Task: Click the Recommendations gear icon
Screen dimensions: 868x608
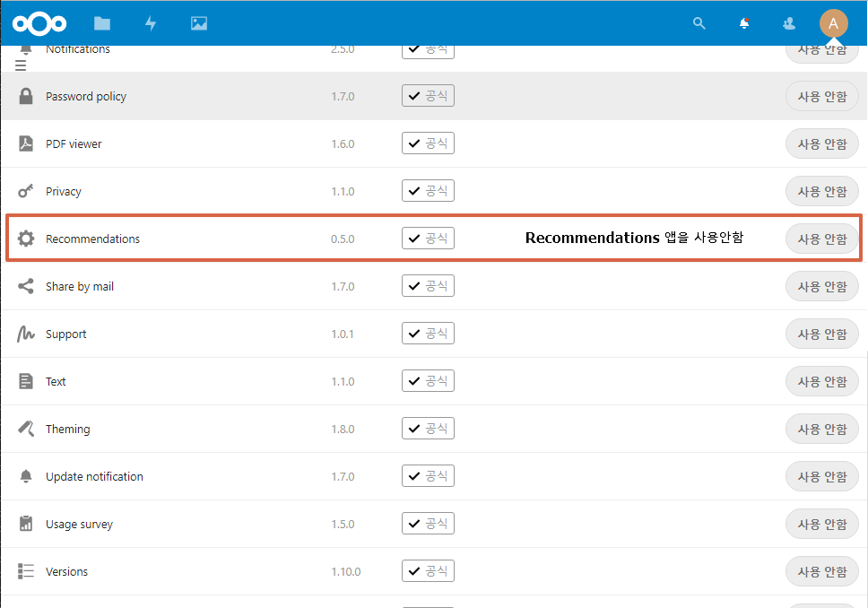Action: pos(25,239)
